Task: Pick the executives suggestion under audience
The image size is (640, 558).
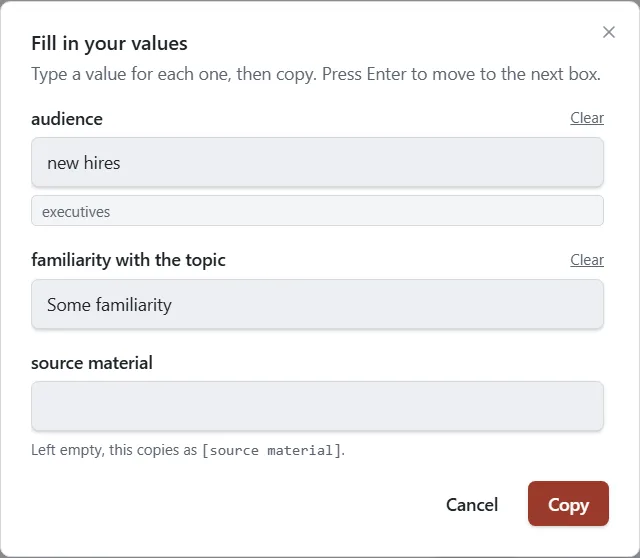Action: [x=318, y=211]
